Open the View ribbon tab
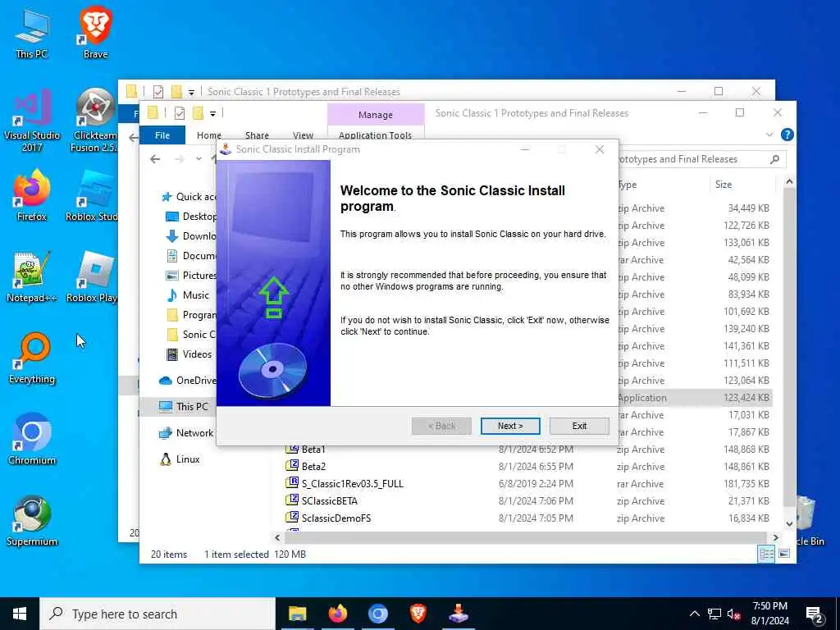 pos(304,135)
